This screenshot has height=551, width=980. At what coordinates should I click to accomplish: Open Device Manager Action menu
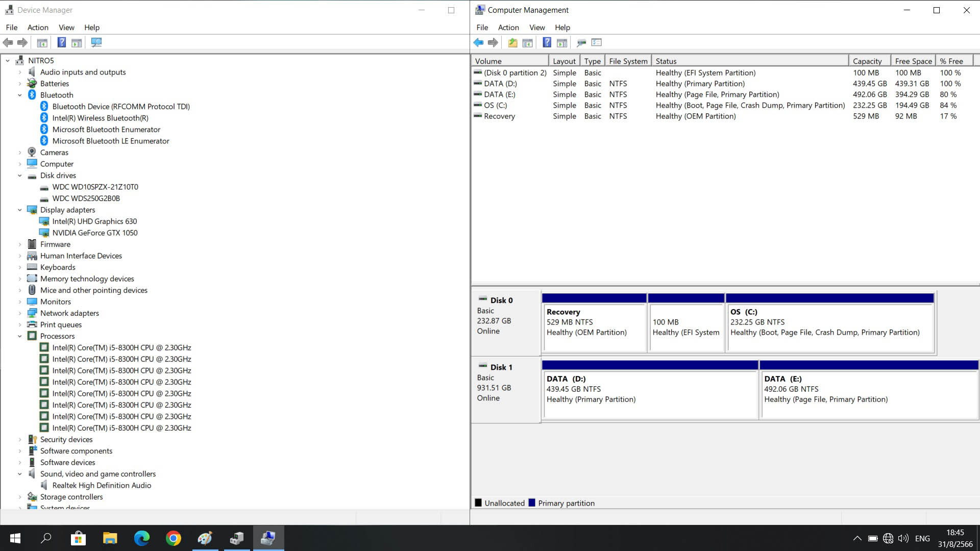[x=38, y=28]
